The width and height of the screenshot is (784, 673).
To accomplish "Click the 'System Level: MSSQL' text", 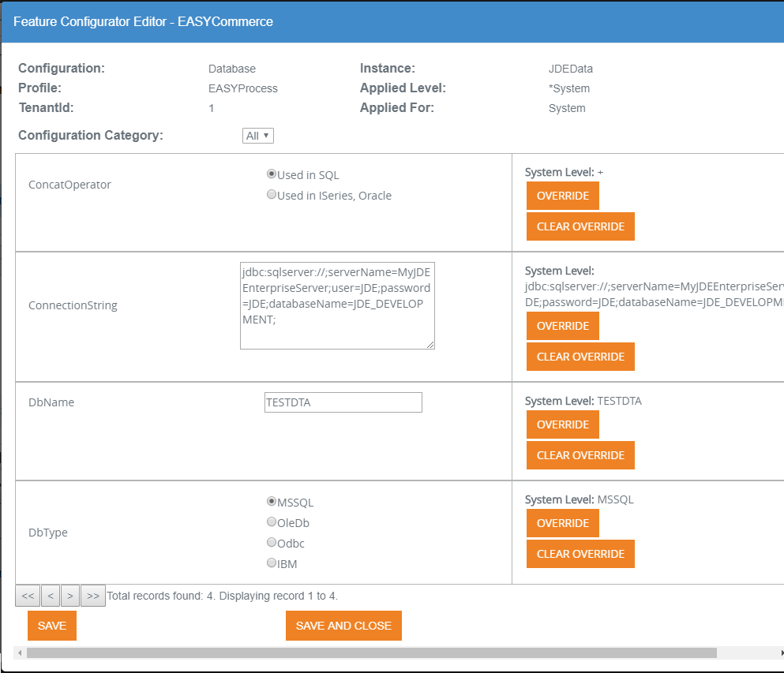I will tap(579, 499).
